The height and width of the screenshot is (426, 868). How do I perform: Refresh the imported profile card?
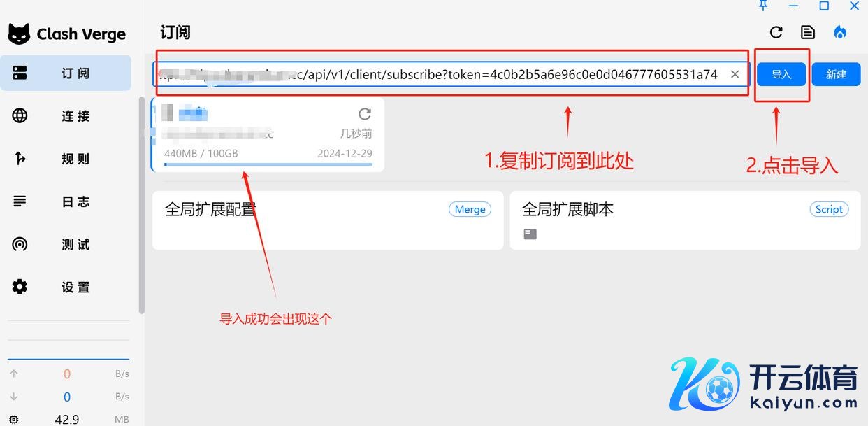(x=364, y=114)
